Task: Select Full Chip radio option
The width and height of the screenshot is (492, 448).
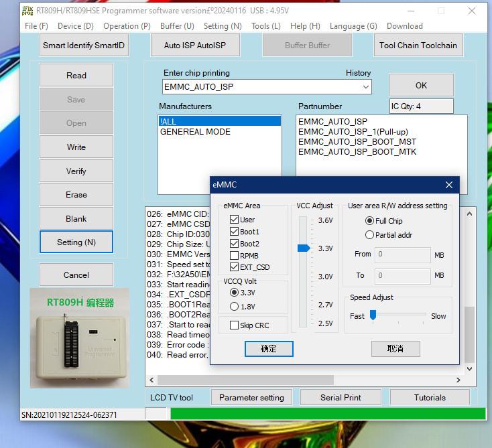Action: pos(369,221)
